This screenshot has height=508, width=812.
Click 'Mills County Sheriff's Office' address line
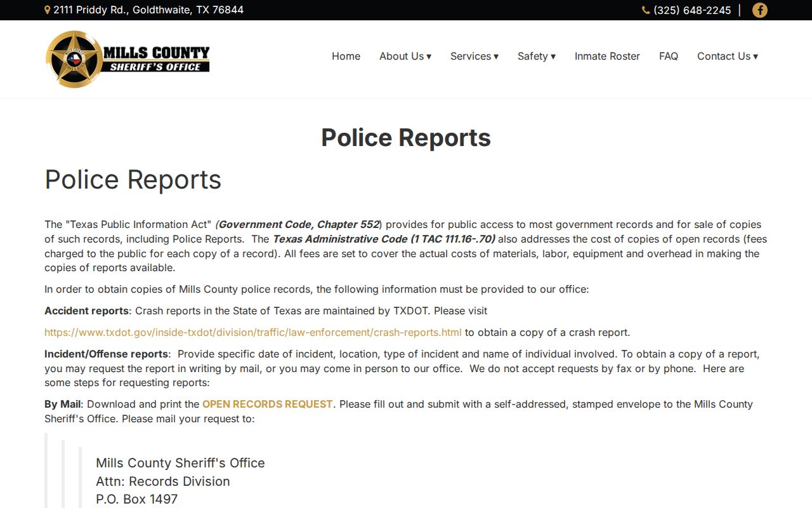tap(180, 463)
